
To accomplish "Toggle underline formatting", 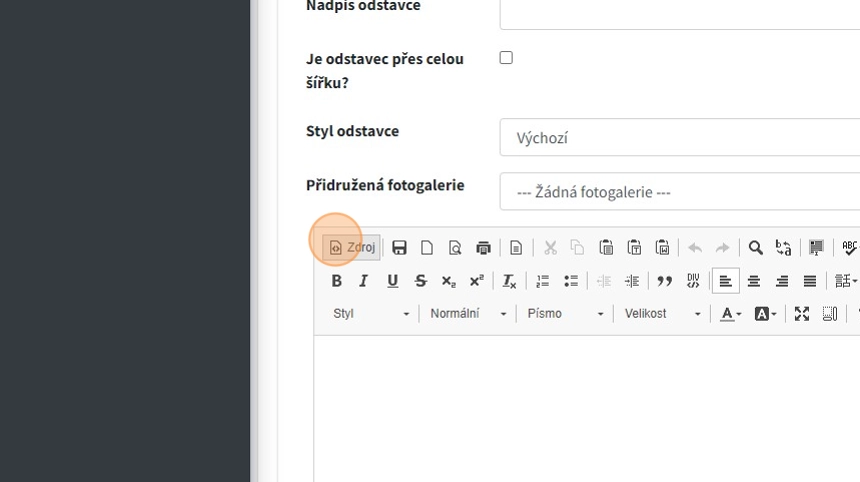I will pyautogui.click(x=392, y=281).
